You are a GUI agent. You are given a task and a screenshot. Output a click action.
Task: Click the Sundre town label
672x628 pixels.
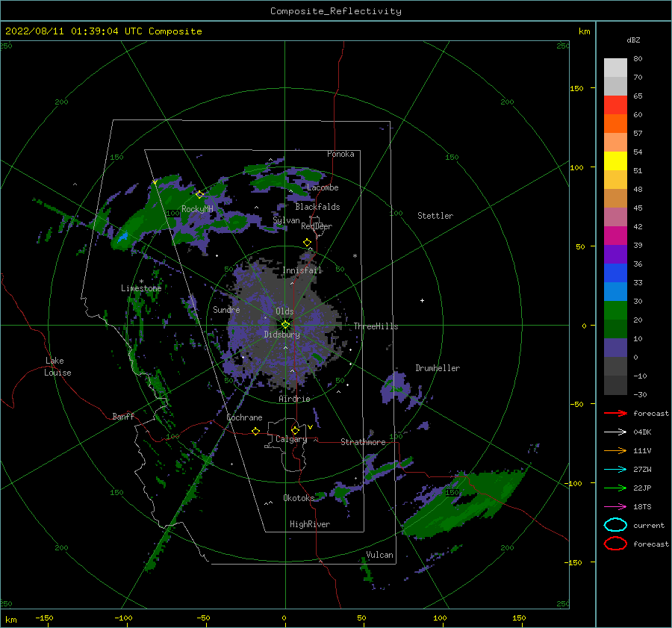227,309
